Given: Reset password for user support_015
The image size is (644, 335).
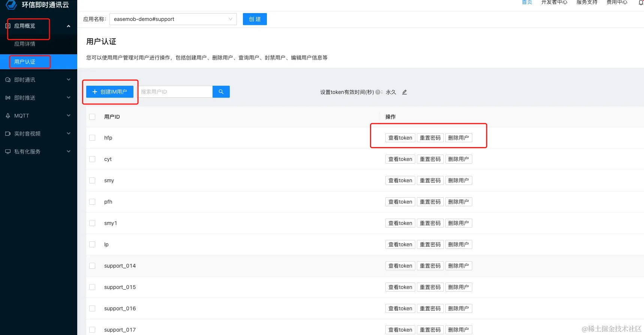Looking at the screenshot, I should point(430,287).
